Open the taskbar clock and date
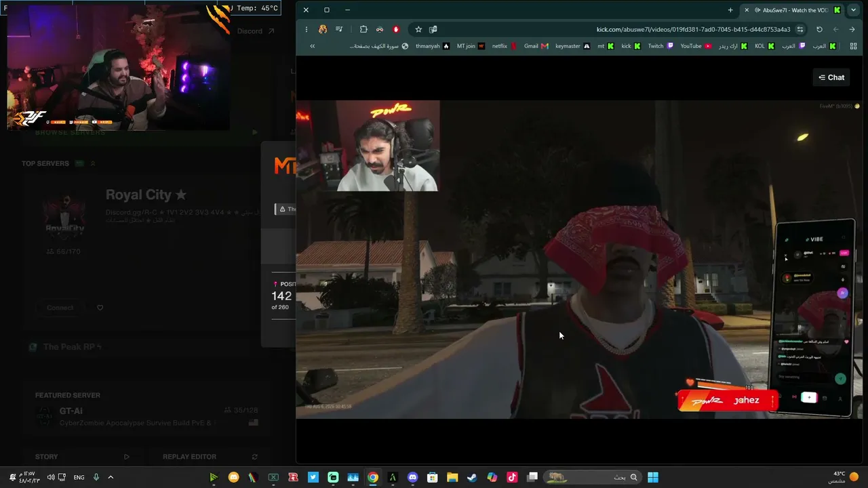The image size is (868, 488). [x=29, y=477]
